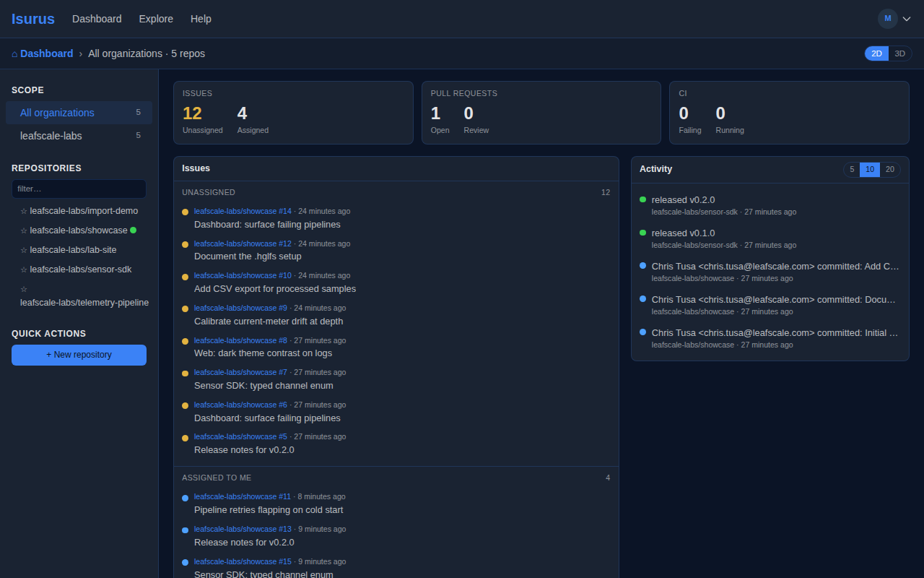Click the New repository button
Viewport: 924px width, 578px height.
79,355
